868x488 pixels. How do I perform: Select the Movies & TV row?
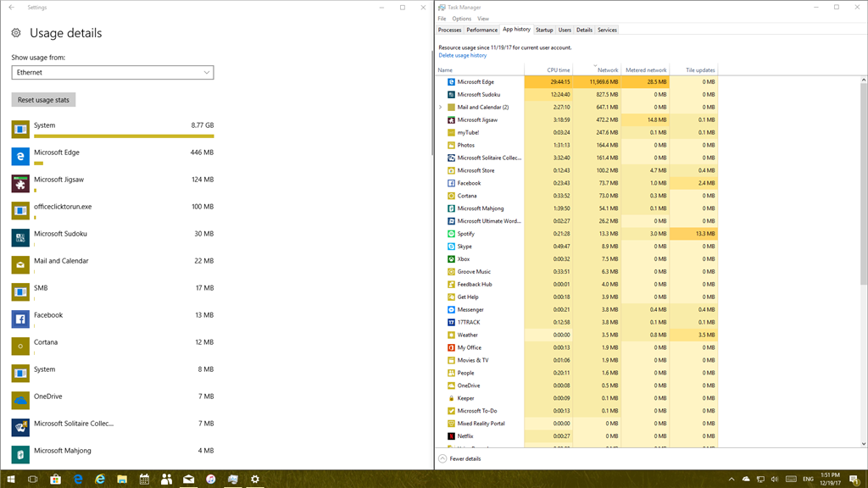576,360
